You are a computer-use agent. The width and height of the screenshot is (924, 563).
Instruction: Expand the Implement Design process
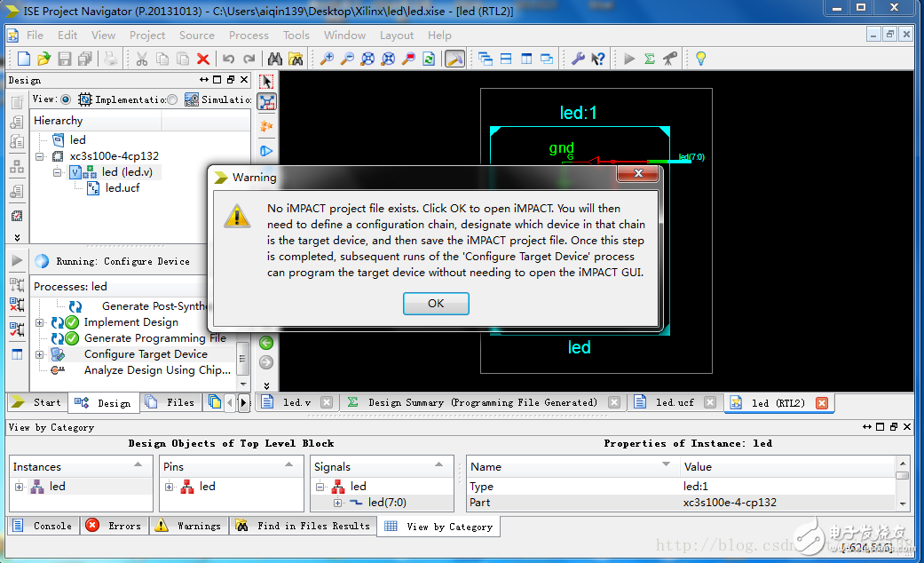[38, 323]
